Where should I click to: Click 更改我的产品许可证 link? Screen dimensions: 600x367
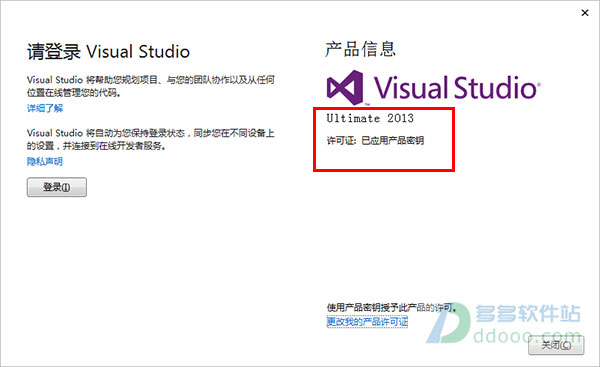coord(367,321)
